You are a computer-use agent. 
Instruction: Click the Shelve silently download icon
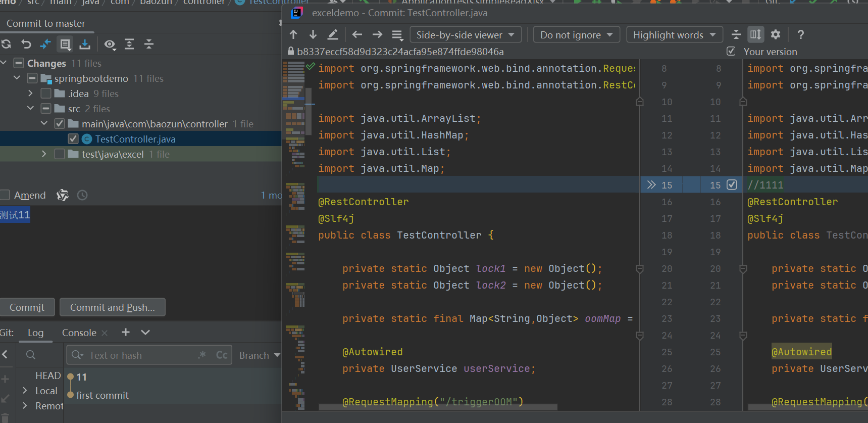[85, 44]
